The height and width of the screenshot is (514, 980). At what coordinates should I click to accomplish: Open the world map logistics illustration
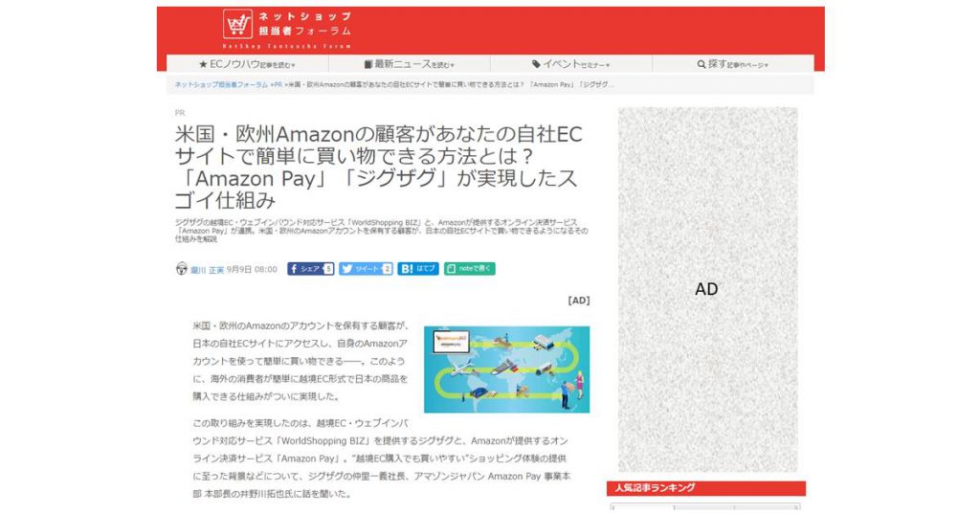coord(507,369)
